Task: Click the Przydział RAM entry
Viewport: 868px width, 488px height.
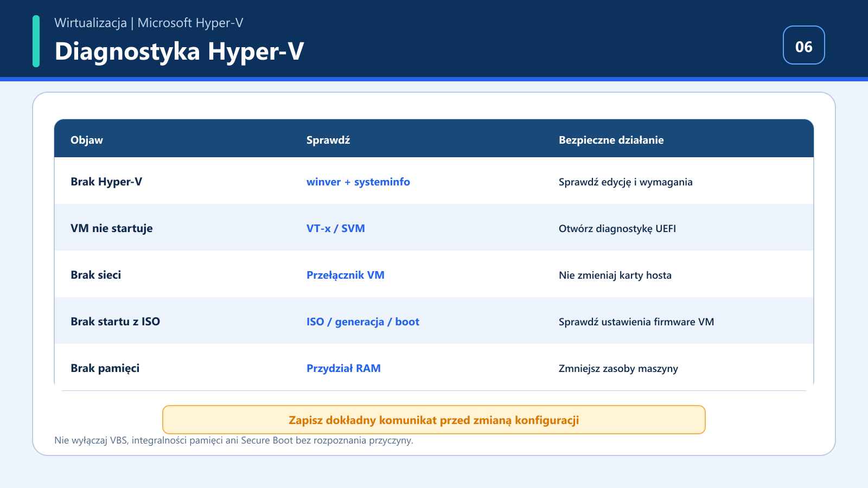Action: [343, 368]
